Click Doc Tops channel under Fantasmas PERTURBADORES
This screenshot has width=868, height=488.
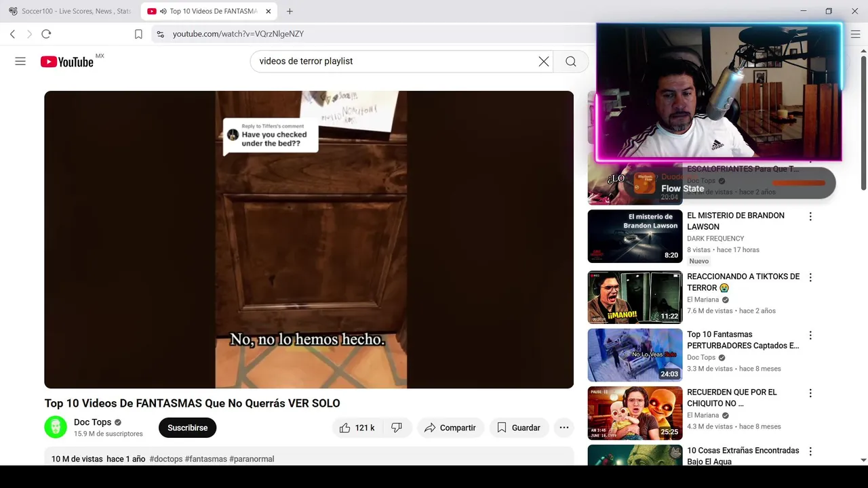[701, 357]
